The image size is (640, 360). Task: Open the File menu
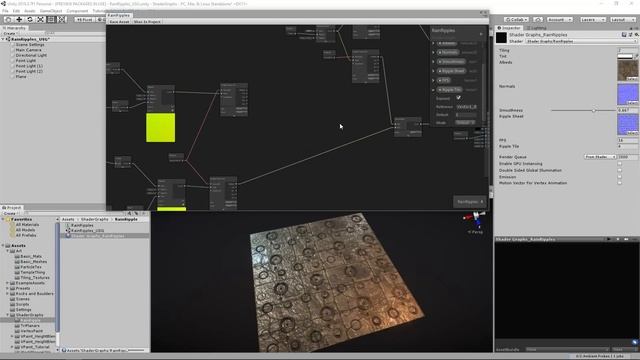(x=5, y=11)
